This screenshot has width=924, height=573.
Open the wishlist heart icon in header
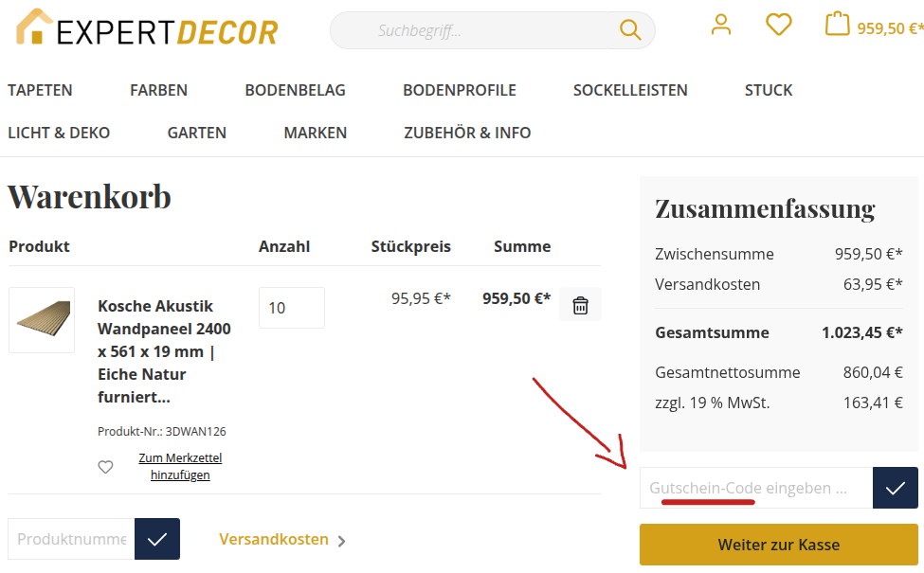point(778,25)
